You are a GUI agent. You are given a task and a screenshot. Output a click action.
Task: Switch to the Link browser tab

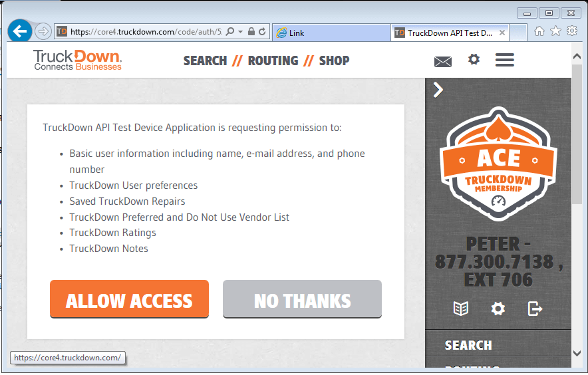click(x=331, y=33)
